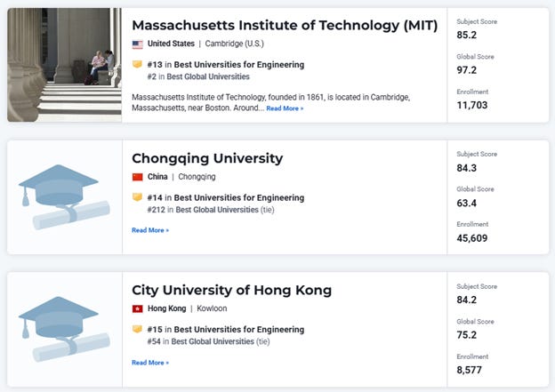Click #2 in Best Global Universities
The image size is (555, 392).
click(198, 76)
